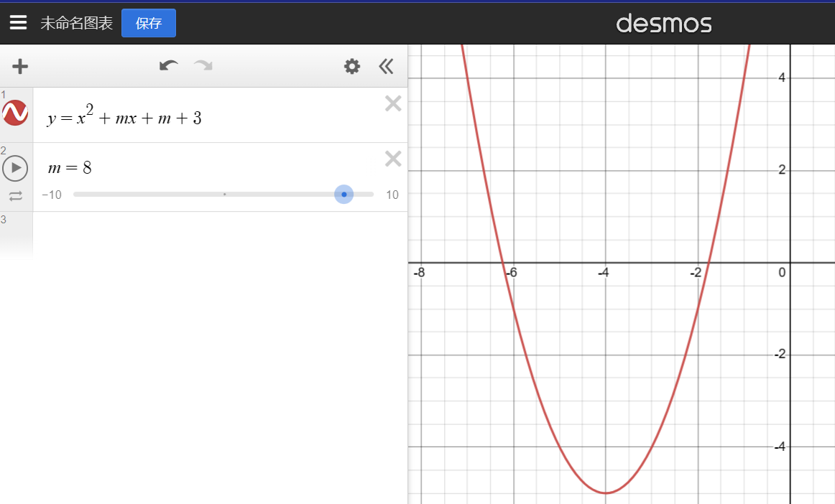Click the parabola's left x-intercept
This screenshot has width=835, height=504.
503,262
